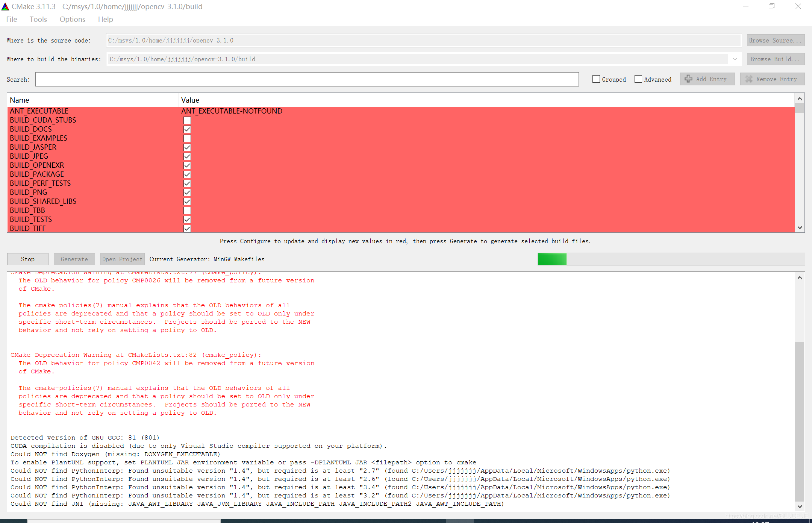Select the ANT_EXECUTABLE entry name
This screenshot has width=812, height=523.
point(39,111)
